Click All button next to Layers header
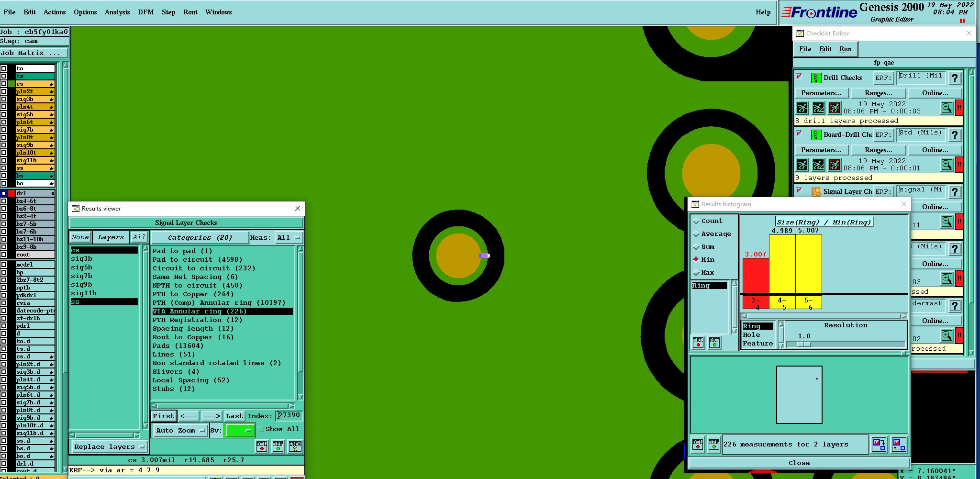The height and width of the screenshot is (479, 980). pyautogui.click(x=139, y=237)
